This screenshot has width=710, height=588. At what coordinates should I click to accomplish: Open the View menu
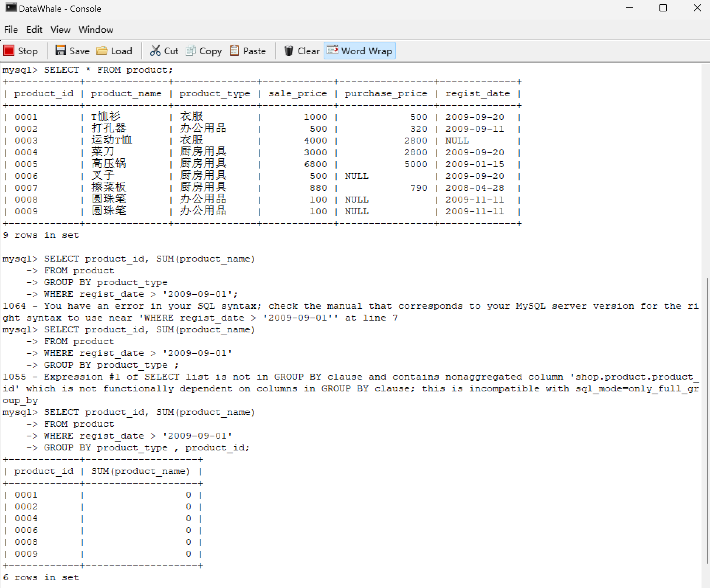61,30
